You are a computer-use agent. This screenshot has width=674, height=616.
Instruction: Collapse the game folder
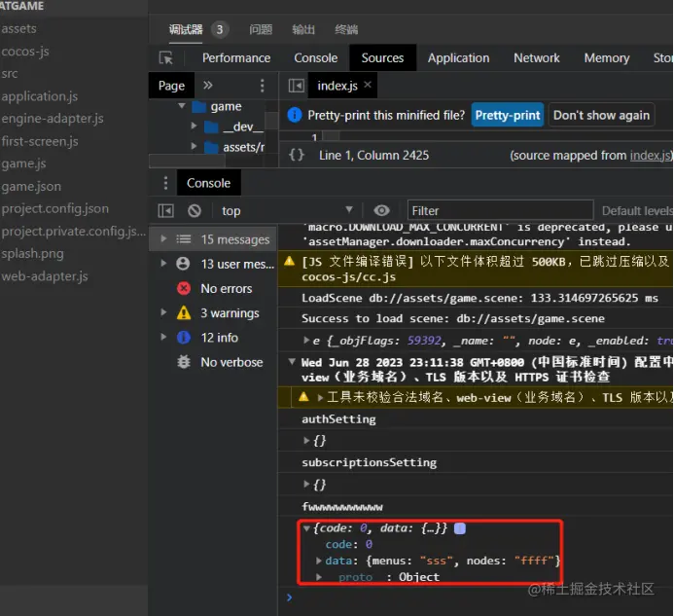(x=182, y=106)
